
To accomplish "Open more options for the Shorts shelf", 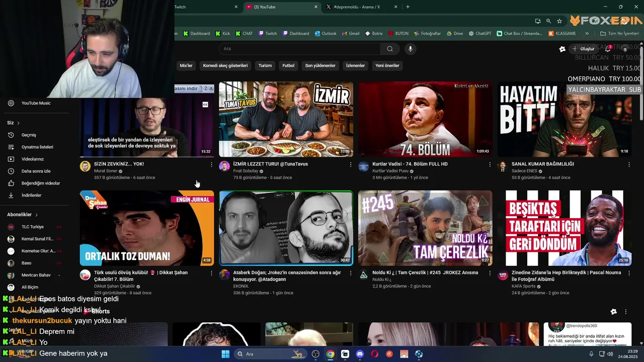I will (626, 312).
